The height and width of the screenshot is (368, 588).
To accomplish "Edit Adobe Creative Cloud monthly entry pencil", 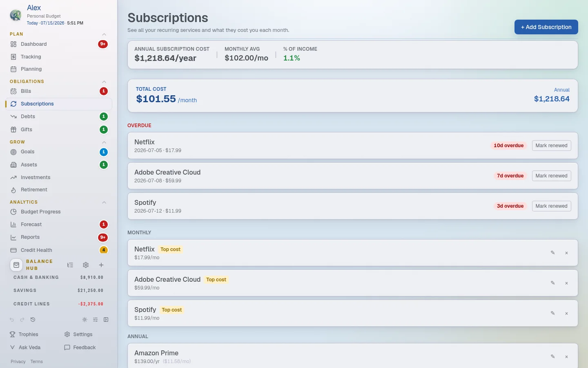I will pos(552,283).
